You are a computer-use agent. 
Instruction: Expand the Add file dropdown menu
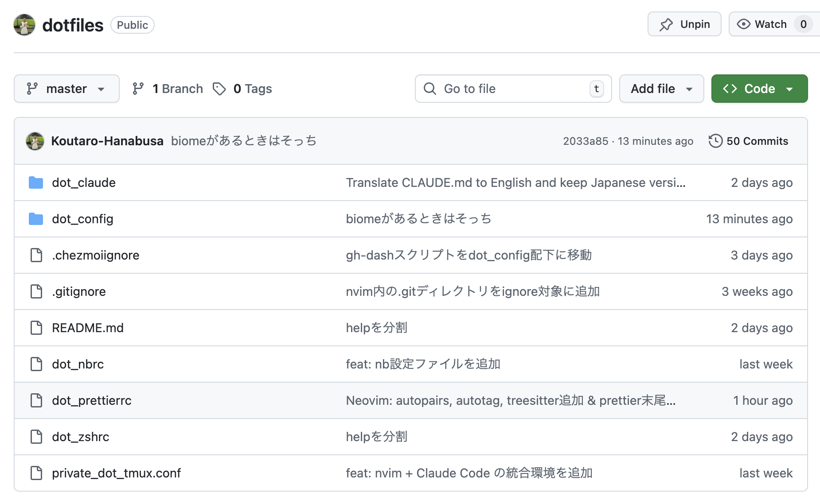pyautogui.click(x=661, y=89)
